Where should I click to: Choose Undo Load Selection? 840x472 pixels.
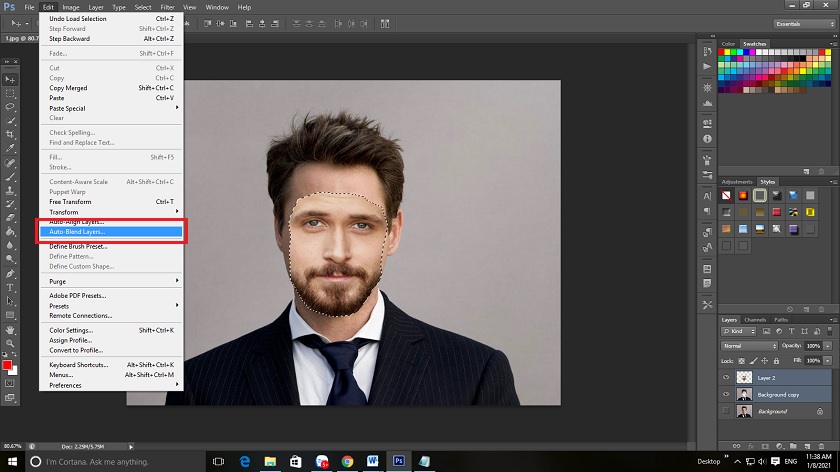[x=111, y=19]
